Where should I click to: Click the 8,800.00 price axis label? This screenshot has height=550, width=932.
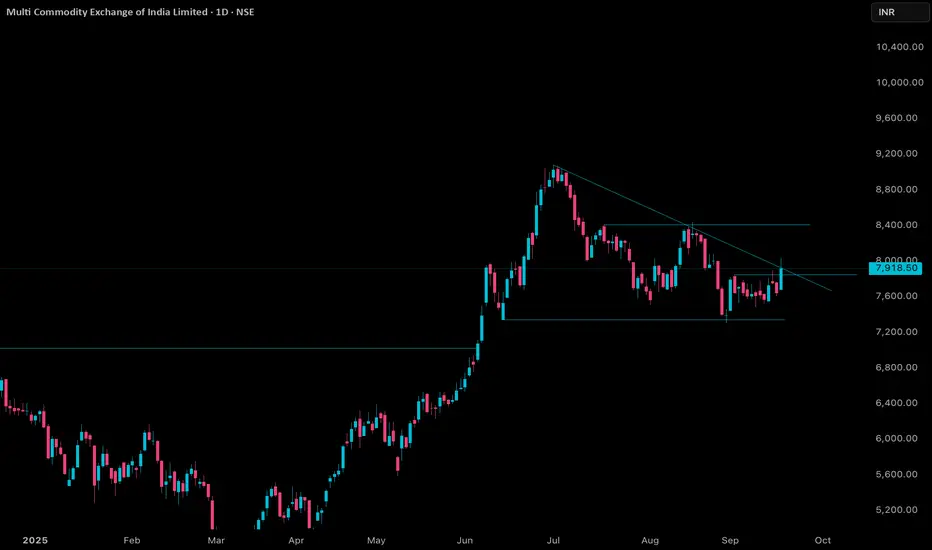point(896,189)
